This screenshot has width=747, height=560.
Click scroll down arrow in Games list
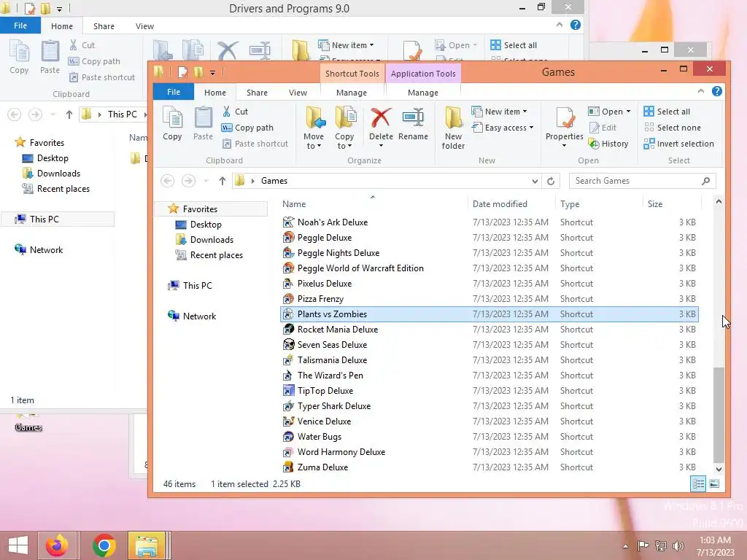click(719, 469)
